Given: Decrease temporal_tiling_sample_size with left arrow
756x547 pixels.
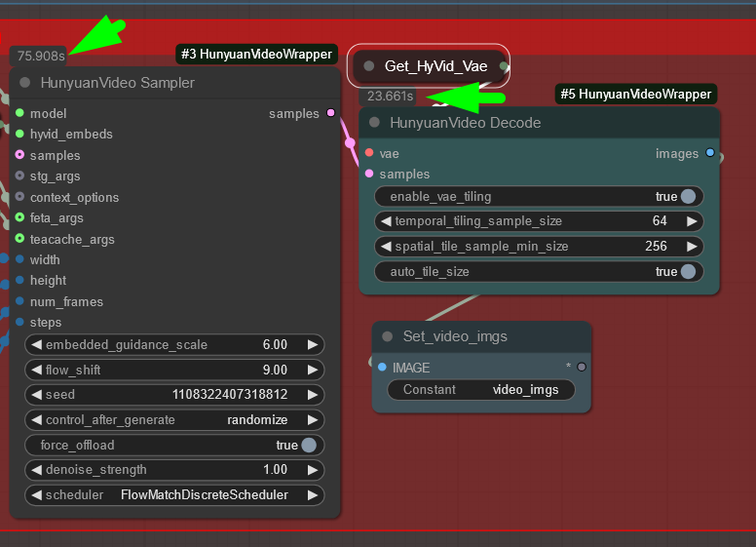Looking at the screenshot, I should (x=386, y=221).
